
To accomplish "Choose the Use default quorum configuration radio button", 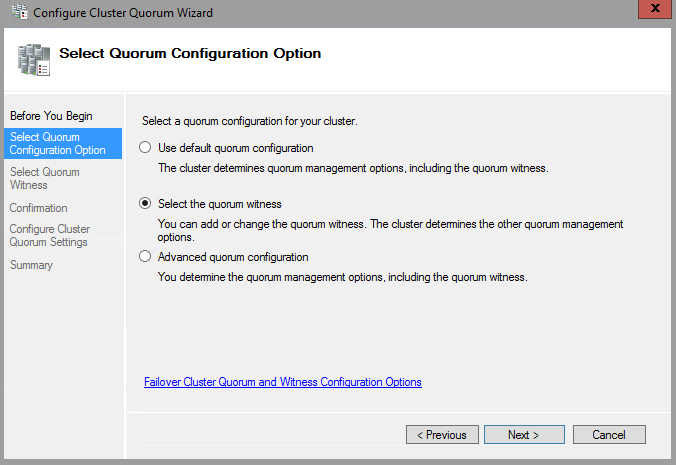I will 146,148.
